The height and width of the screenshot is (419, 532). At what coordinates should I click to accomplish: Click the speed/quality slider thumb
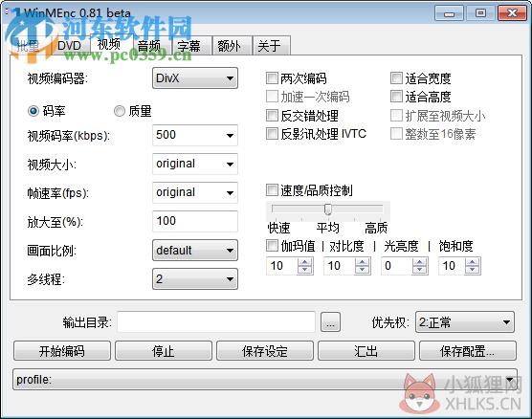[x=328, y=209]
